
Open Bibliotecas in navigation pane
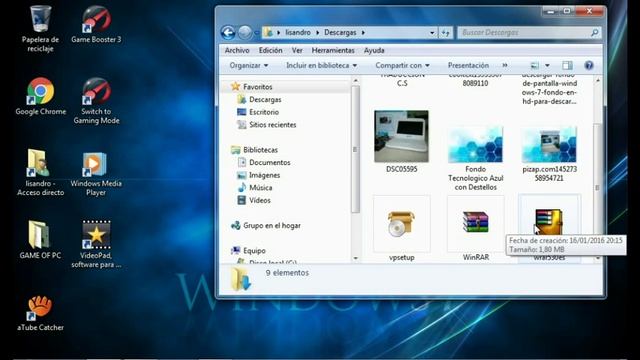point(260,150)
